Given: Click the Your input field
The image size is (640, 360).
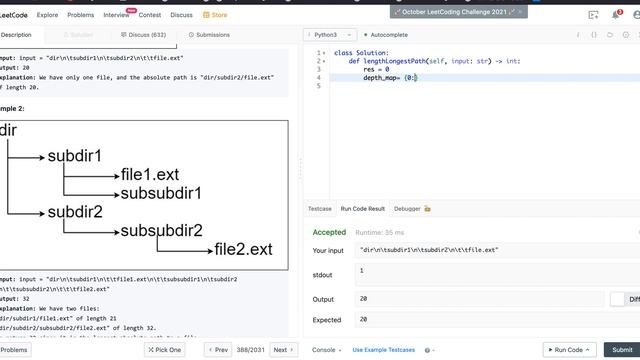Looking at the screenshot, I should 498,250.
